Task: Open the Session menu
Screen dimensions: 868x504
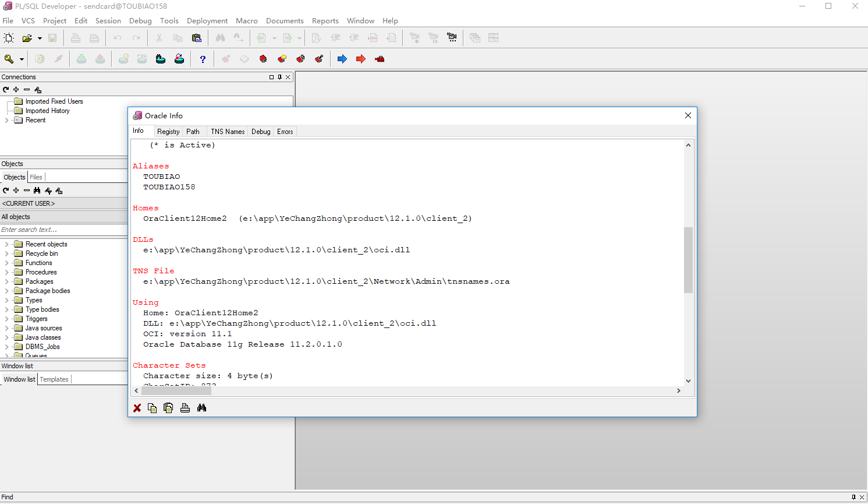Action: click(108, 20)
